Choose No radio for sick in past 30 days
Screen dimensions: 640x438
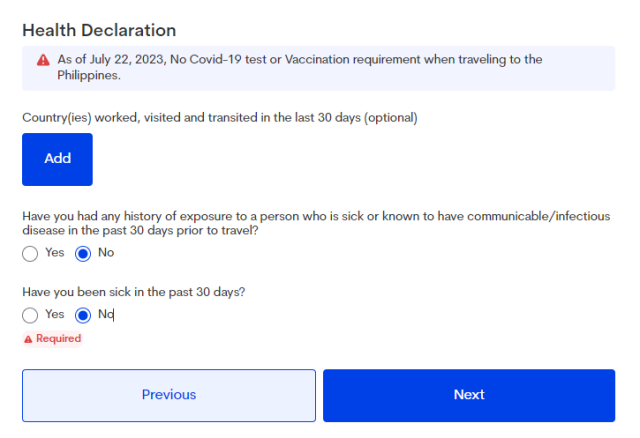tap(84, 314)
